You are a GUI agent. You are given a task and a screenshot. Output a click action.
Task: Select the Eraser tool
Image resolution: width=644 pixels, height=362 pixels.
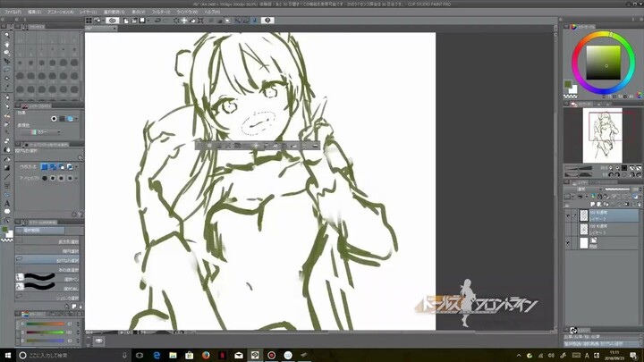[x=7, y=141]
